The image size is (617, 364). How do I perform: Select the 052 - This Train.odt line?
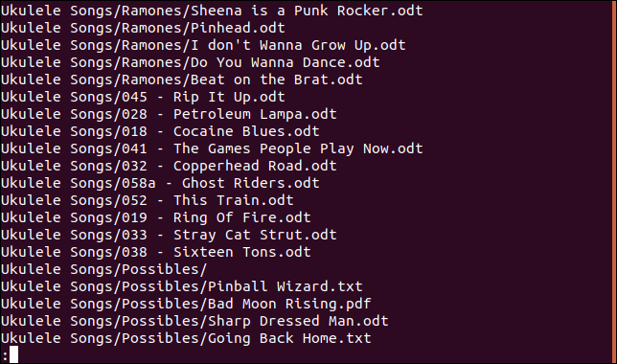148,201
